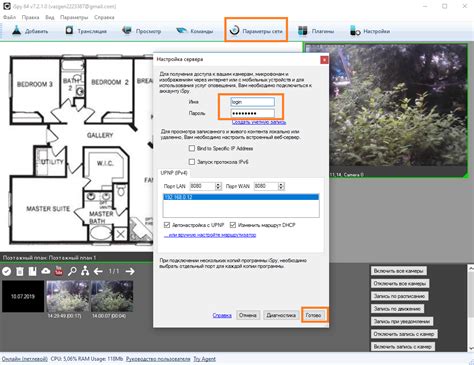Click the trash delete icon
This screenshot has height=365, width=474.
(x=20, y=271)
